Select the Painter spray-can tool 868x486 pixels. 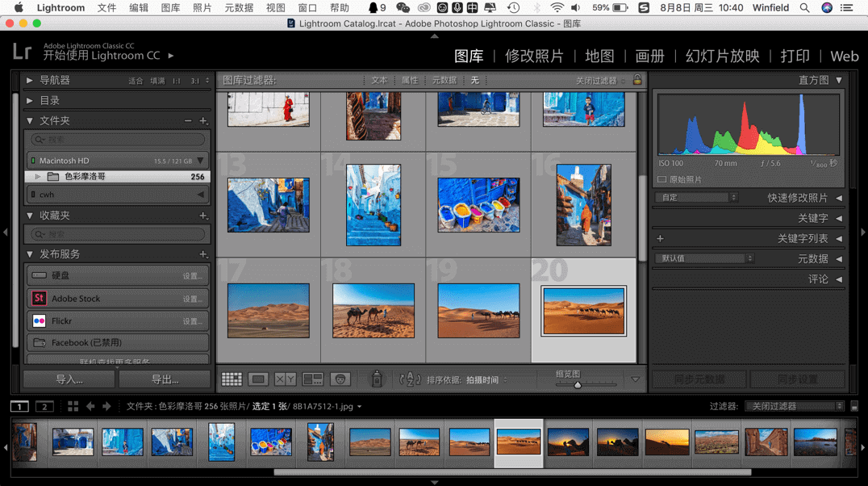pos(376,379)
